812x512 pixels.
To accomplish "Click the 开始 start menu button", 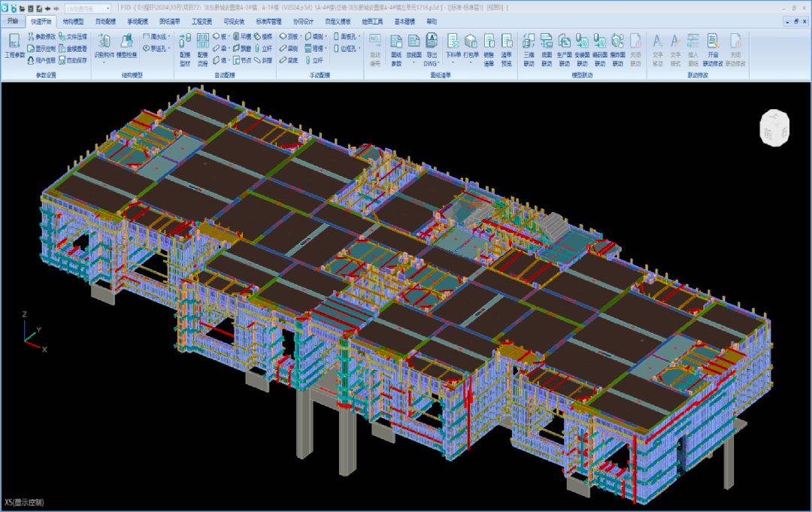I will (12, 21).
